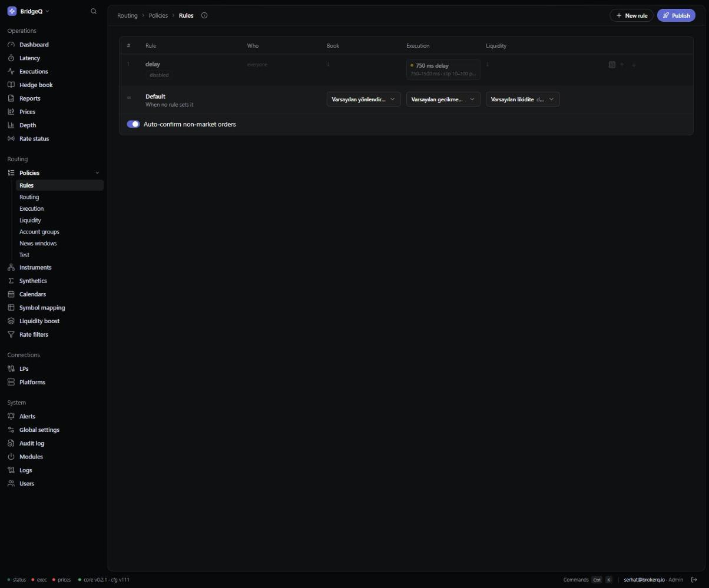Viewport: 709px width, 588px height.
Task: Click the Modules power icon
Action: [11, 457]
